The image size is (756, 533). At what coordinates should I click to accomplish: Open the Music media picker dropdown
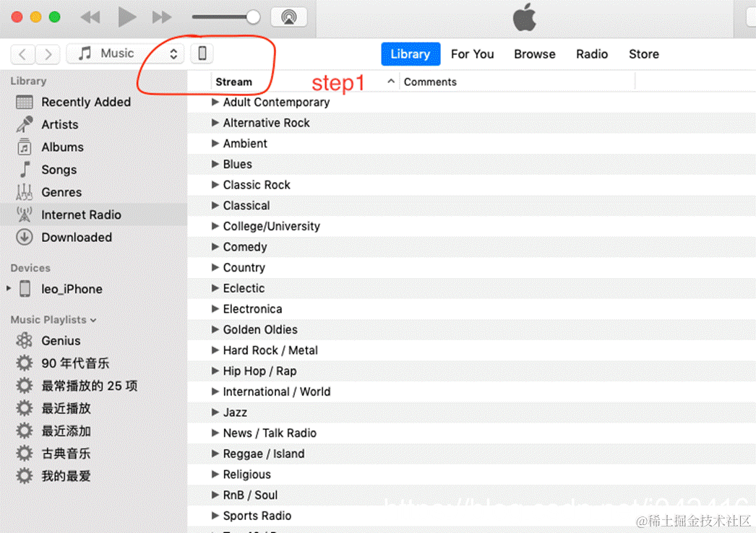(x=125, y=53)
